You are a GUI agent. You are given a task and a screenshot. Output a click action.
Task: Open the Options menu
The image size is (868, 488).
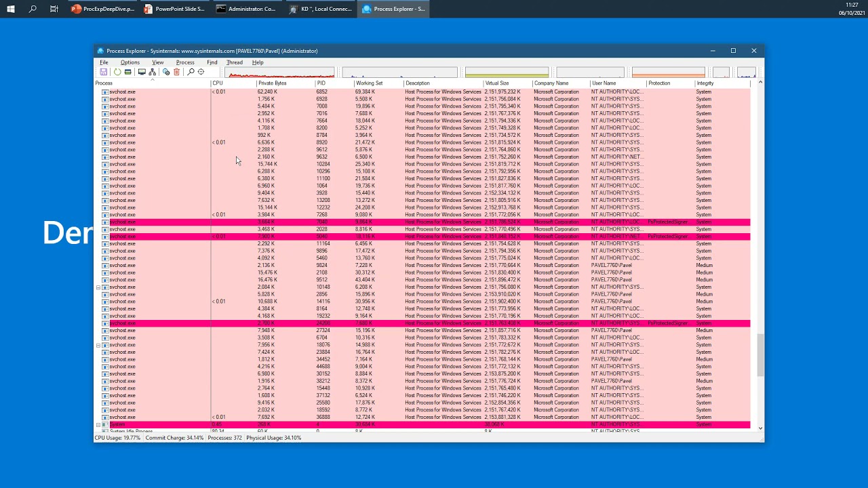130,62
